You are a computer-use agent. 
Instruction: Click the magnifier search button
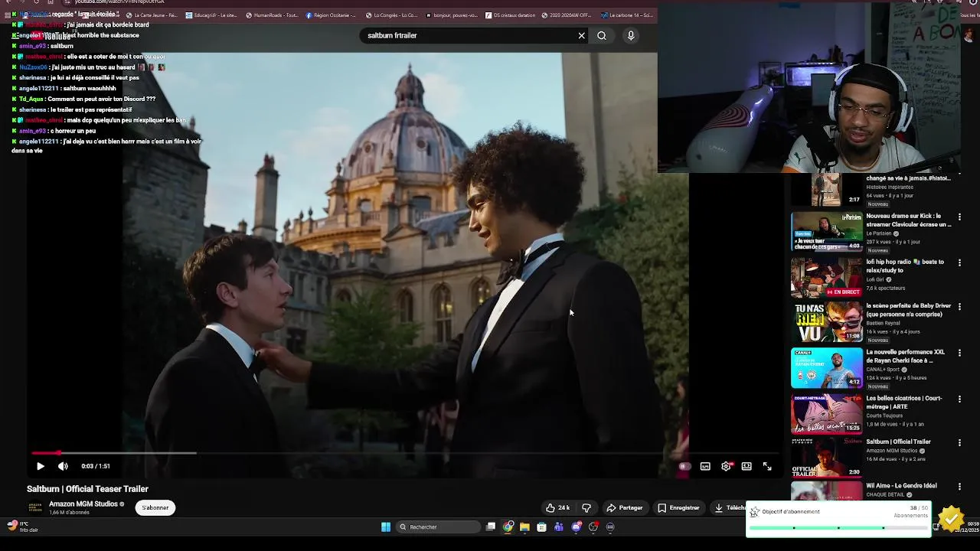[602, 35]
